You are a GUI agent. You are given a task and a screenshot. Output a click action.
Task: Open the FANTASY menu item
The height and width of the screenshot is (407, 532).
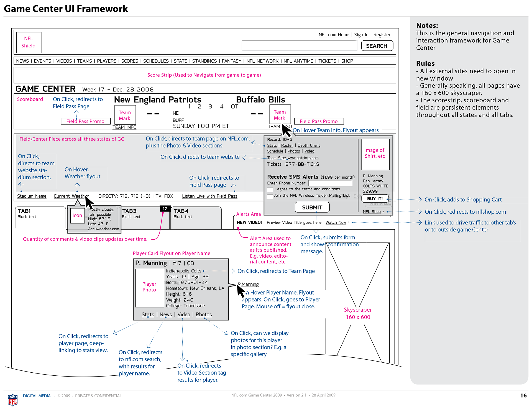(231, 61)
